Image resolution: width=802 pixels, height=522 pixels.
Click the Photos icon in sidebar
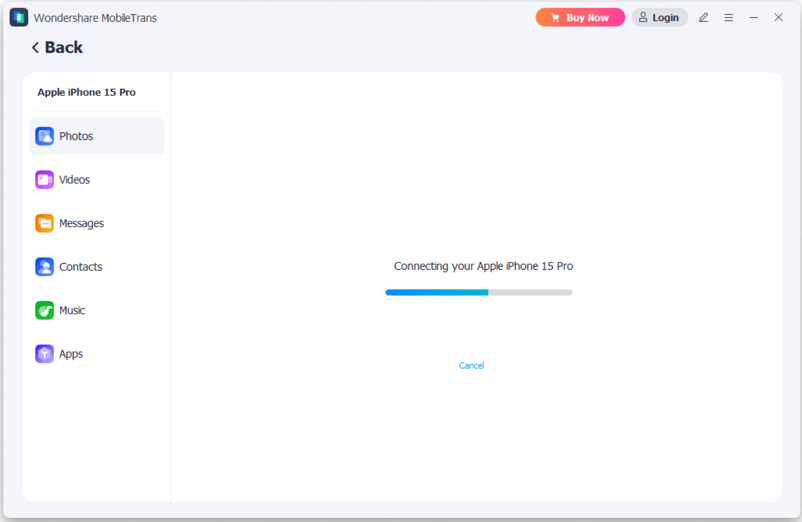[44, 136]
